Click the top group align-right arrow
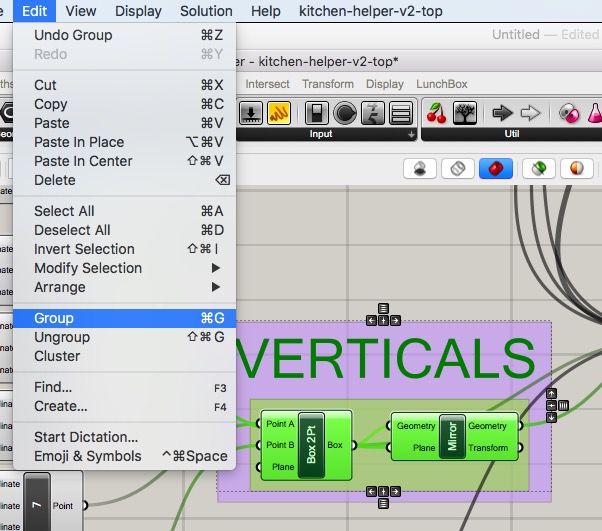This screenshot has height=531, width=602. [395, 321]
